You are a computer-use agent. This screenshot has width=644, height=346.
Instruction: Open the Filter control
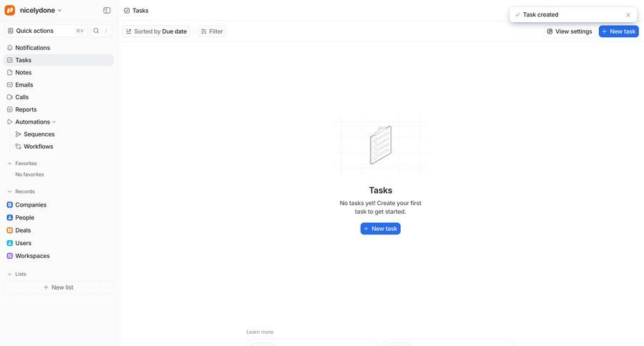click(x=212, y=31)
